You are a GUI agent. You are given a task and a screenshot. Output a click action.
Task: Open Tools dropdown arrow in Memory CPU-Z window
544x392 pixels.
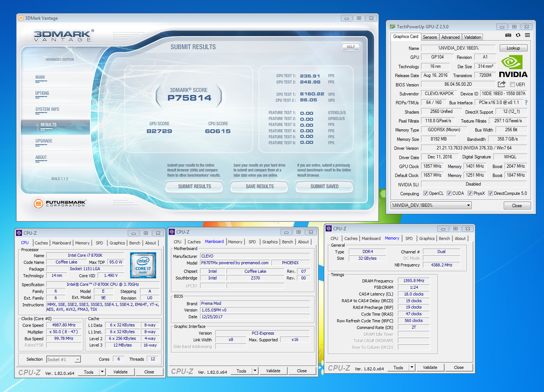(x=412, y=367)
